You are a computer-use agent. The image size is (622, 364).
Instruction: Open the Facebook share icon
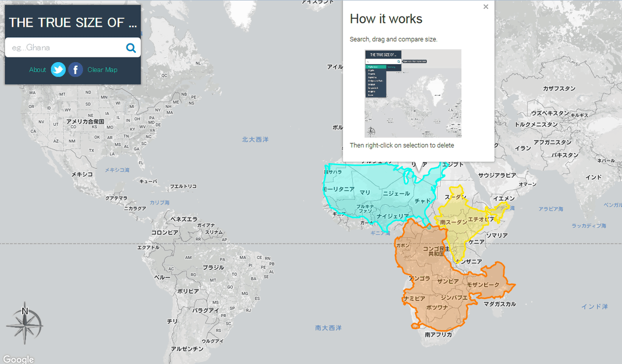pos(76,69)
